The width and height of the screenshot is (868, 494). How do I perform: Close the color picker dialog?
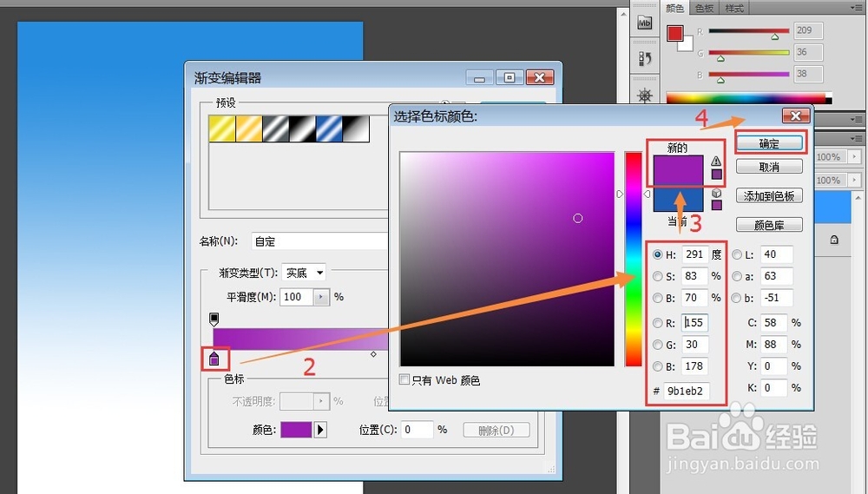click(796, 115)
